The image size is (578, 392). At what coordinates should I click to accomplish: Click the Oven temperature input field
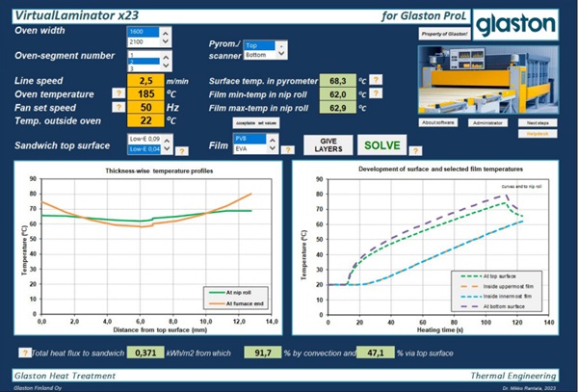click(x=146, y=94)
